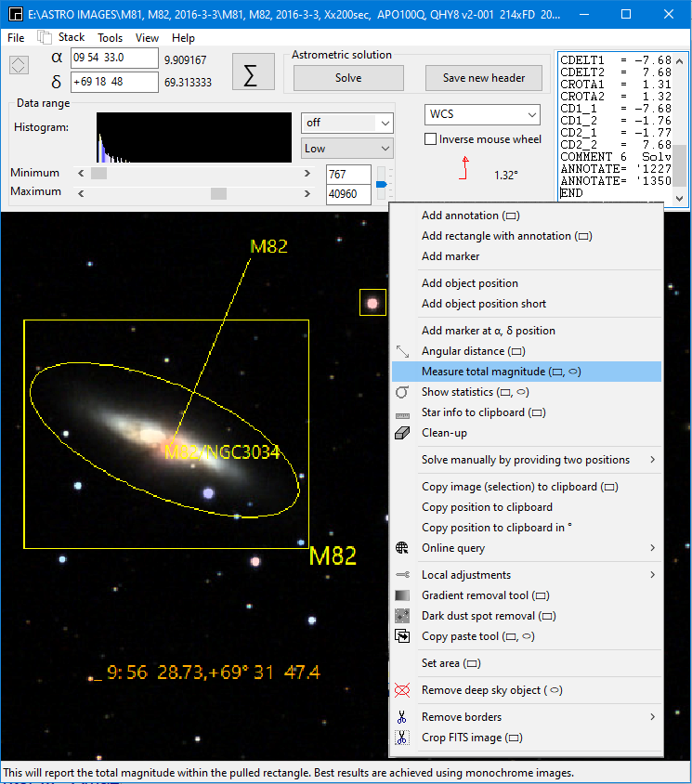The height and width of the screenshot is (784, 692).
Task: Choose 'Copy image (selection) to clipboard'
Action: pyautogui.click(x=527, y=487)
